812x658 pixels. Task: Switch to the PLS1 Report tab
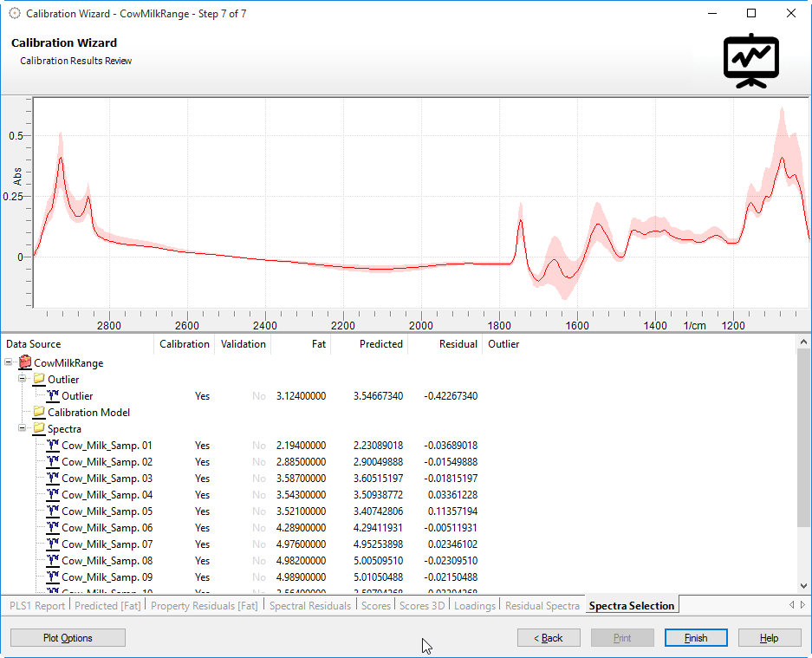pyautogui.click(x=37, y=606)
